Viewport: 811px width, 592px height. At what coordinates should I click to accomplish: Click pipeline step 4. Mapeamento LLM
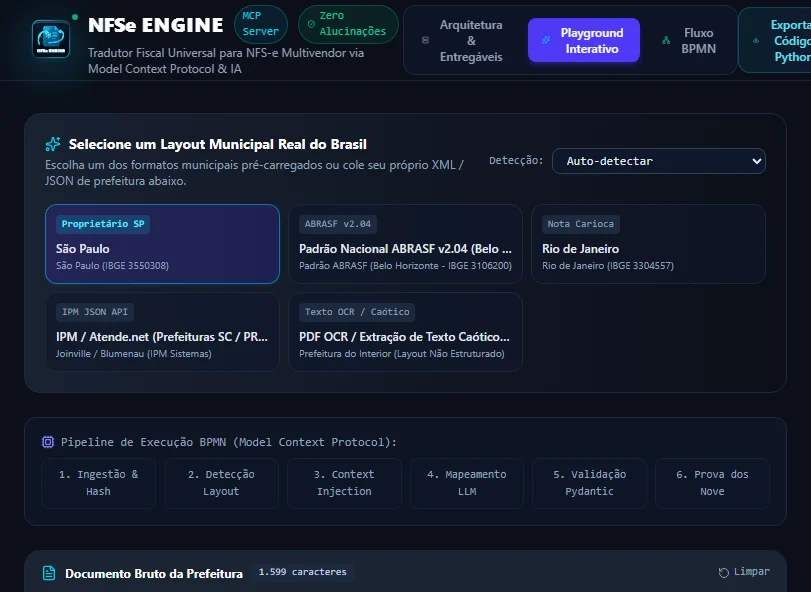tap(467, 483)
